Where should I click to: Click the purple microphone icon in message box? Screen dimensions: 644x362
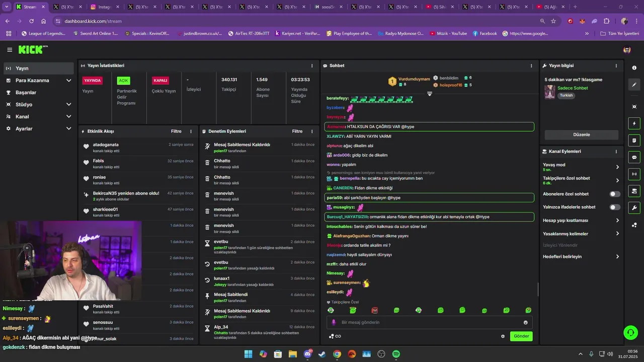tap(334, 322)
